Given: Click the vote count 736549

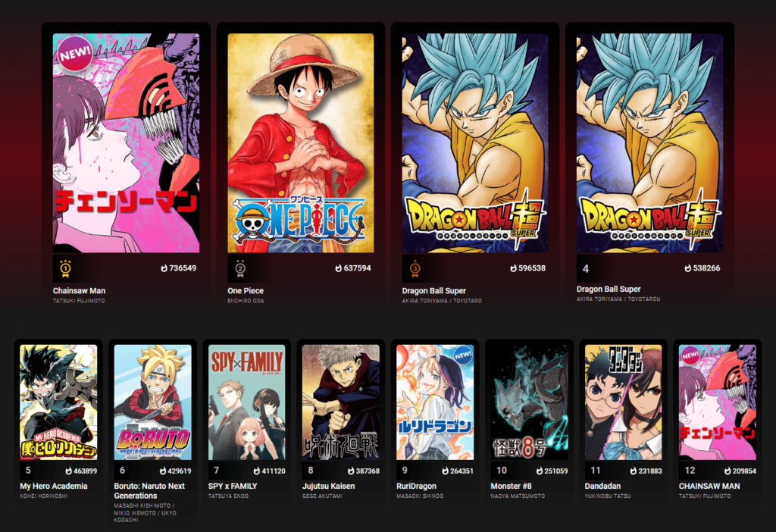Looking at the screenshot, I should coord(183,268).
